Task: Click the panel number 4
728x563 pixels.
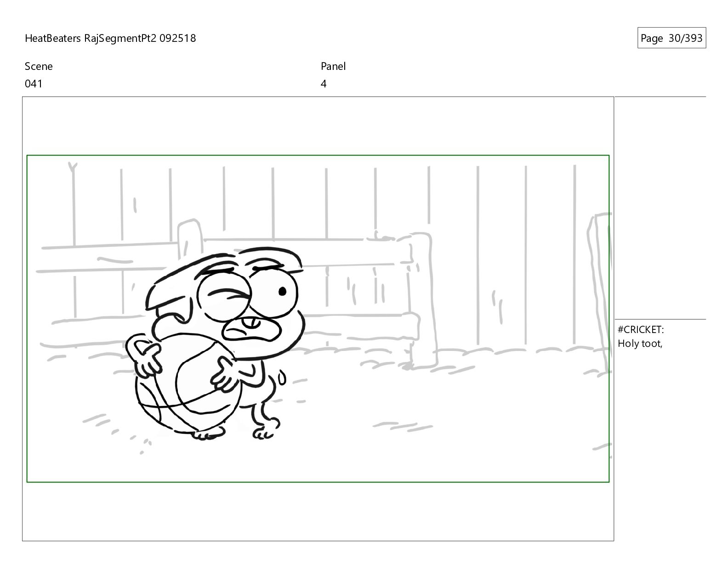Action: point(324,84)
